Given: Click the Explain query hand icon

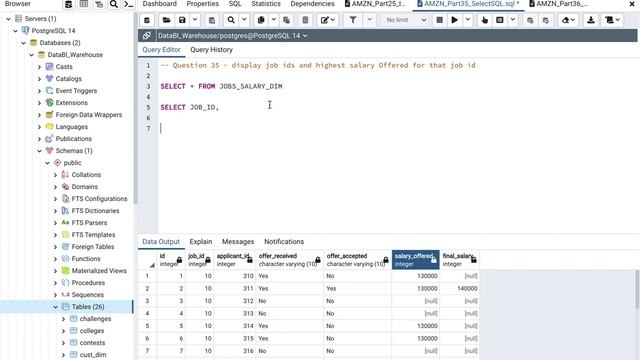Looking at the screenshot, I should point(484,20).
